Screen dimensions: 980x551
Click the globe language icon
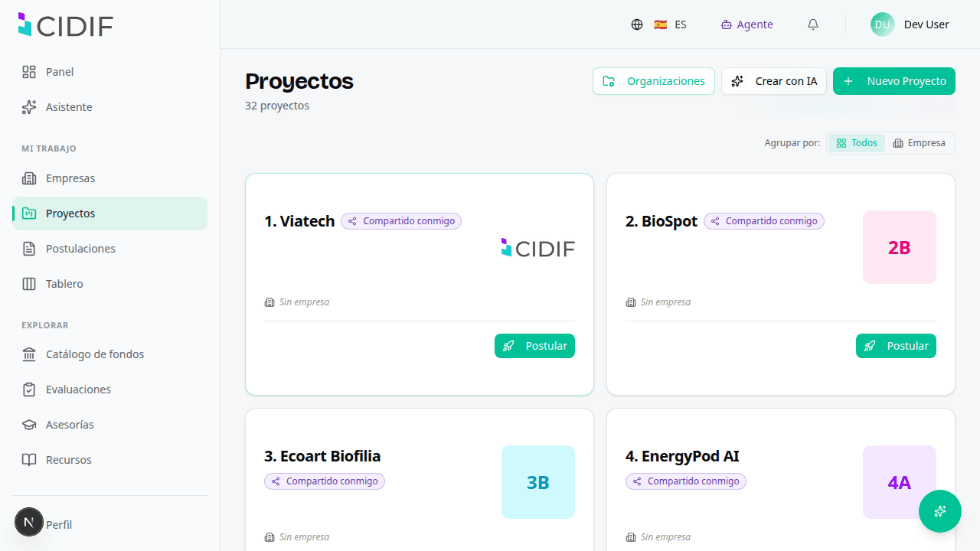[637, 24]
